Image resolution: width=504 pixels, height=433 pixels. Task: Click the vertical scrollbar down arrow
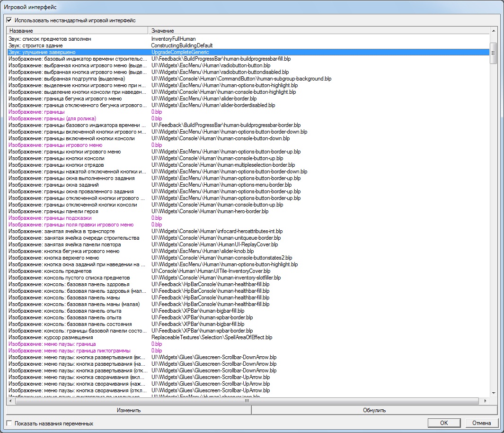click(x=494, y=393)
